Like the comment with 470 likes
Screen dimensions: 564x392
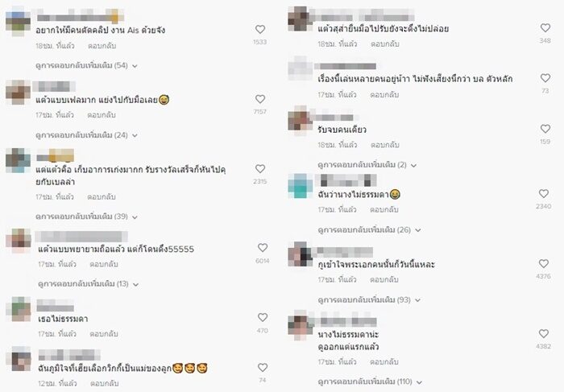(x=263, y=318)
